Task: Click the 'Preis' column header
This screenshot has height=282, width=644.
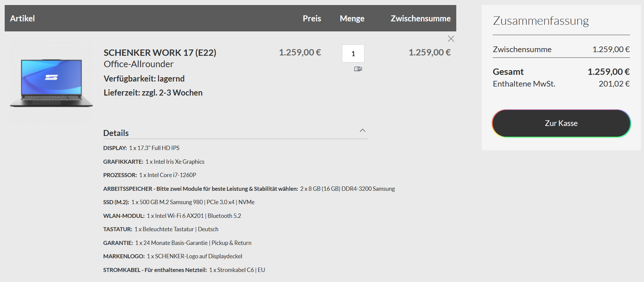Action: click(311, 18)
